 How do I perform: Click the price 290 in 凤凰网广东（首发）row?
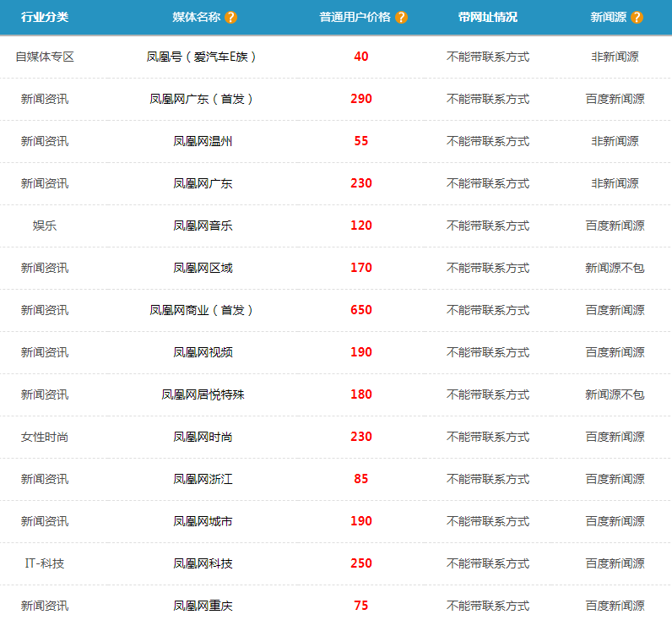360,99
